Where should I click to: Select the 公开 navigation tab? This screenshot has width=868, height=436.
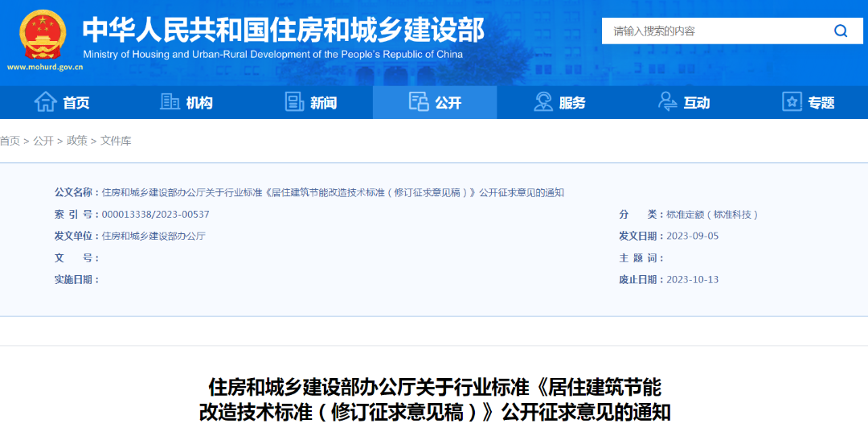[435, 102]
